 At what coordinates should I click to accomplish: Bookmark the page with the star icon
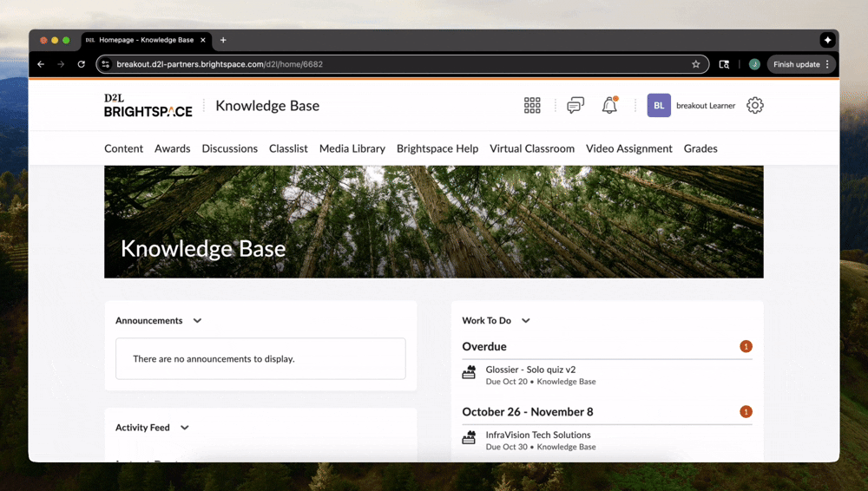pyautogui.click(x=696, y=64)
